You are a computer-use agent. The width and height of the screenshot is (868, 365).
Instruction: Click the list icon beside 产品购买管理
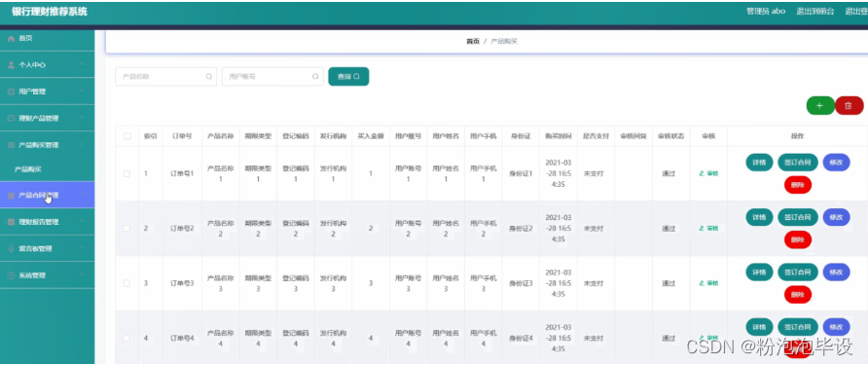(x=11, y=145)
